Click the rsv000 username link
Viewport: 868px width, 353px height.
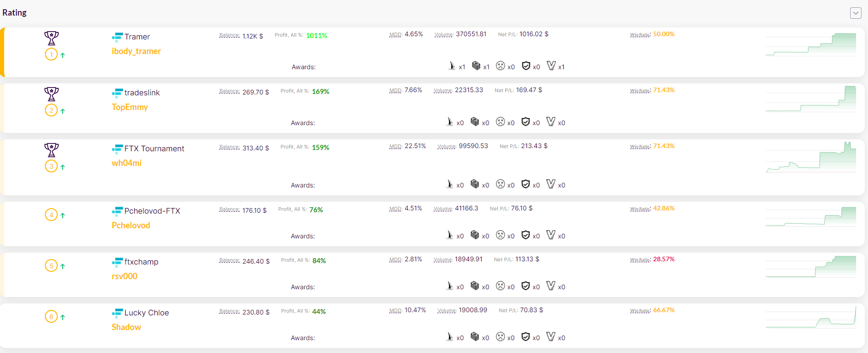point(124,276)
